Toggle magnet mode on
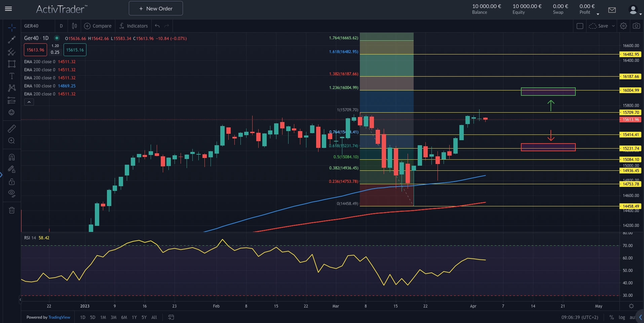Image resolution: width=644 pixels, height=323 pixels. (x=11, y=157)
